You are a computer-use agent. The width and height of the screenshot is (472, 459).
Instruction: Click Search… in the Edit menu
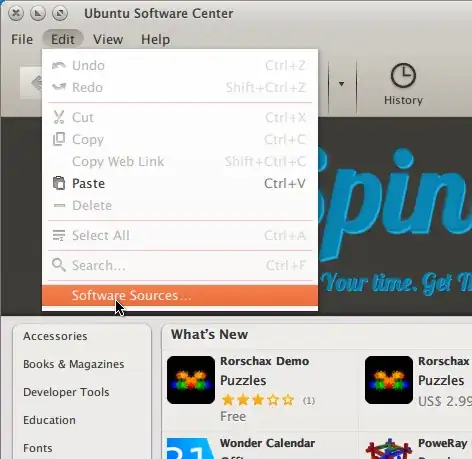click(180, 265)
